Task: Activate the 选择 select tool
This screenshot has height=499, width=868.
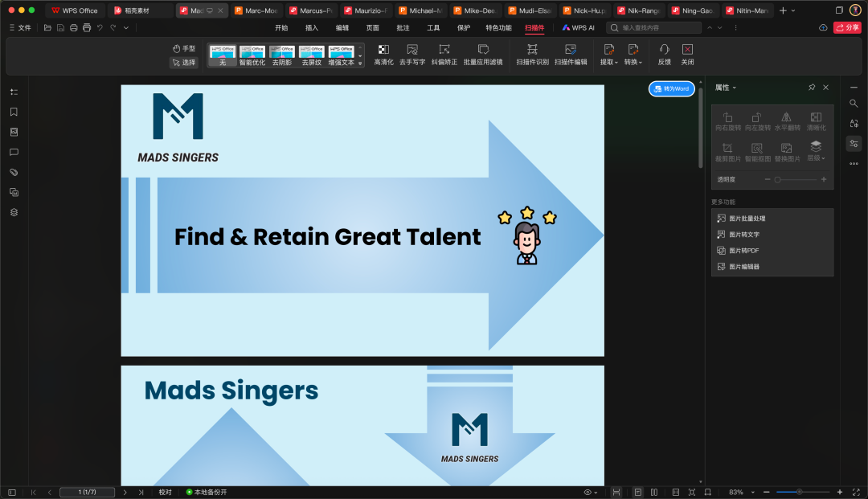Action: pyautogui.click(x=184, y=63)
